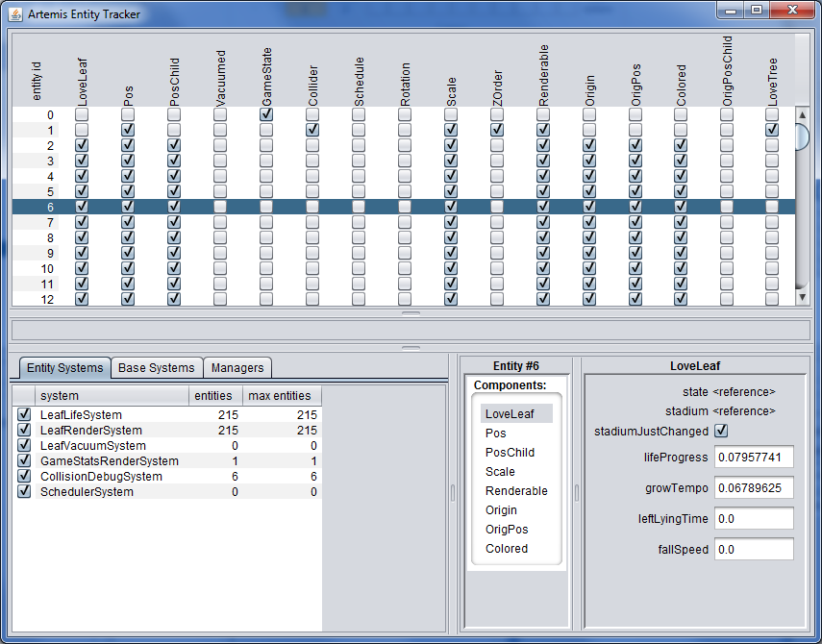Click the Java icon in title bar
The image size is (822, 644).
point(15,13)
